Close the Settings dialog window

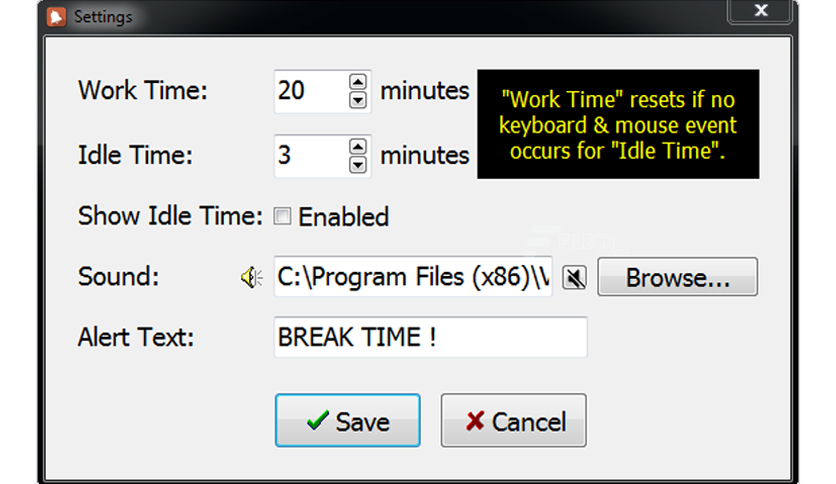point(760,11)
